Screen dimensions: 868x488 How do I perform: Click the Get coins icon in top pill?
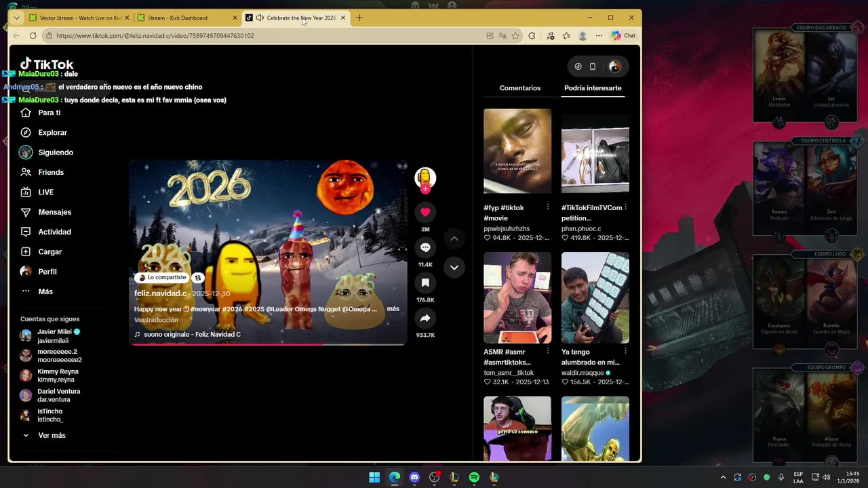coord(578,66)
